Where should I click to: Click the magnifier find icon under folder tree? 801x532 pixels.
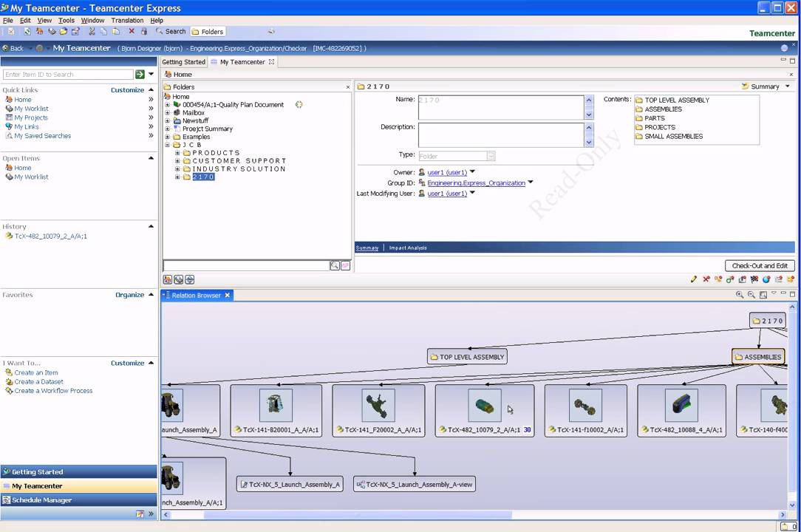tap(335, 265)
